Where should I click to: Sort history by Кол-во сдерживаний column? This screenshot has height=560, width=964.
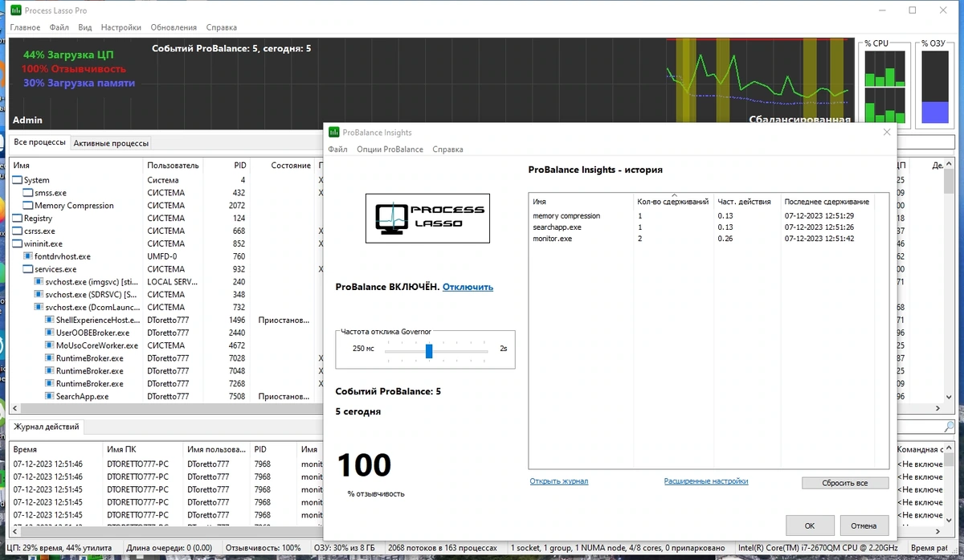673,202
